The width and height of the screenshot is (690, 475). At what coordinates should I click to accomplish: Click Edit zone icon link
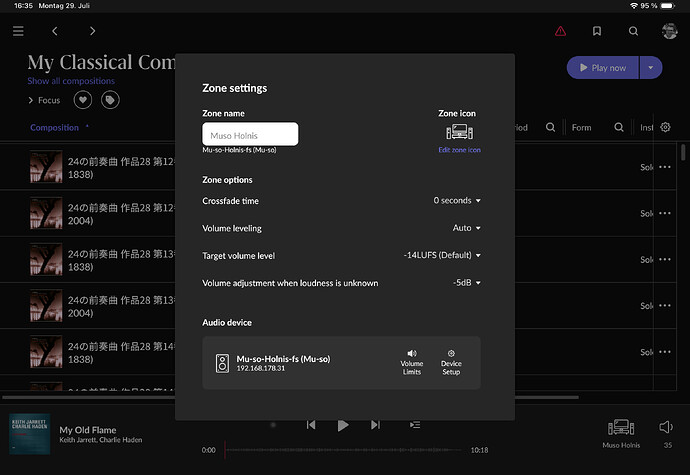459,150
